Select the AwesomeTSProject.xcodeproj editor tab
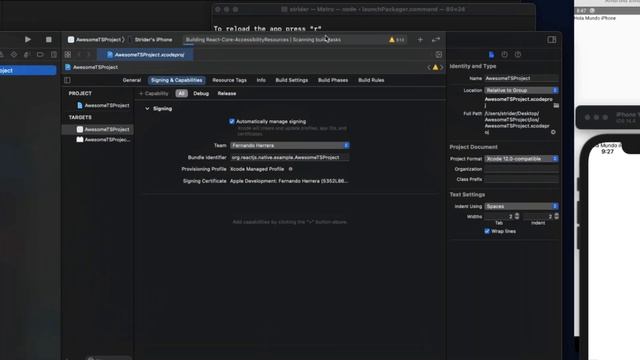The image size is (640, 360). (x=145, y=54)
